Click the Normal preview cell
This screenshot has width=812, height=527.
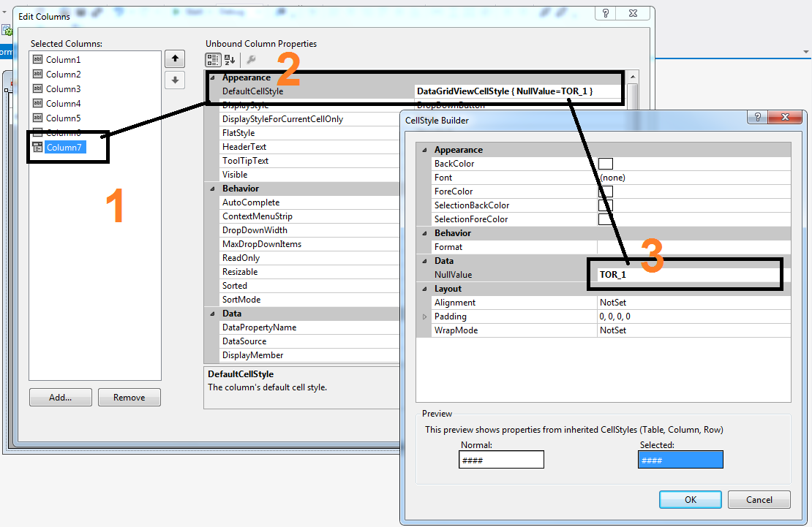[x=501, y=460]
